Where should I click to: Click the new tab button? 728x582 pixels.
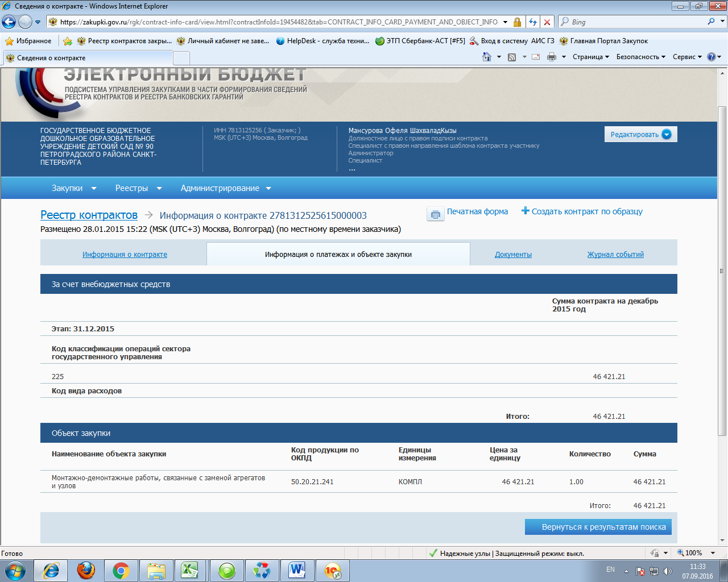click(x=181, y=58)
